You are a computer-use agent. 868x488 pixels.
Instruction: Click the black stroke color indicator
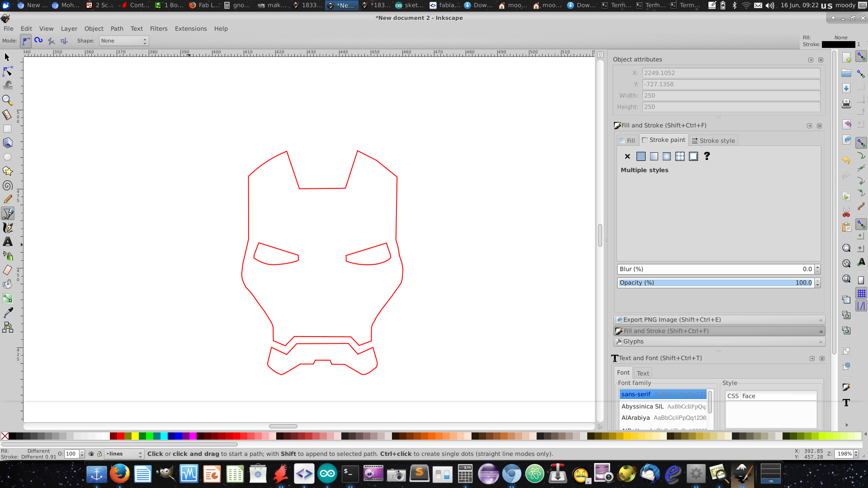pyautogui.click(x=838, y=44)
